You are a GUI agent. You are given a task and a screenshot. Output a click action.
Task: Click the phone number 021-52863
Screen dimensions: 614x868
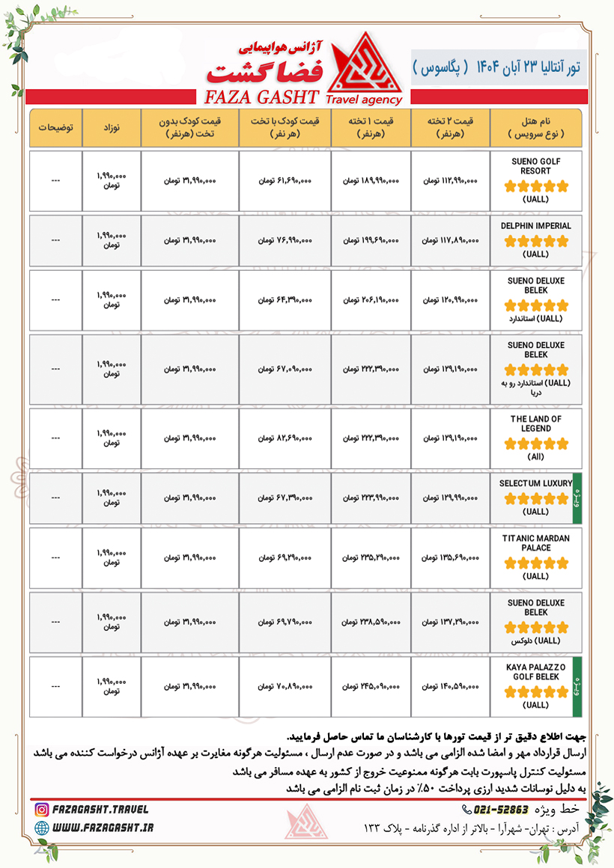(501, 810)
